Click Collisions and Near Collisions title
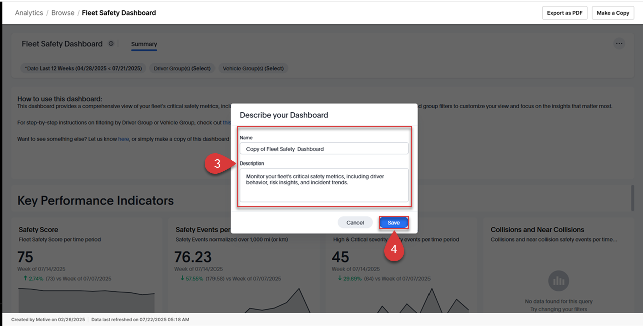 tap(537, 230)
